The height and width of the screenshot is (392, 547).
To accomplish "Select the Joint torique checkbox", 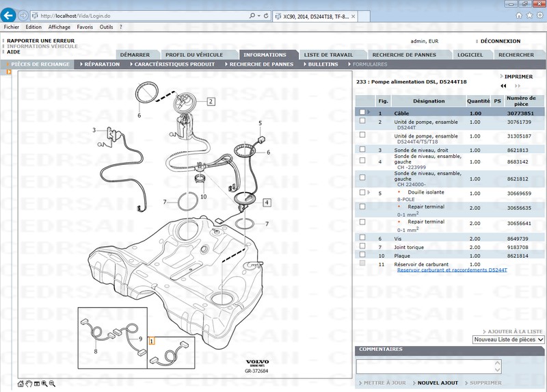I will (x=362, y=246).
